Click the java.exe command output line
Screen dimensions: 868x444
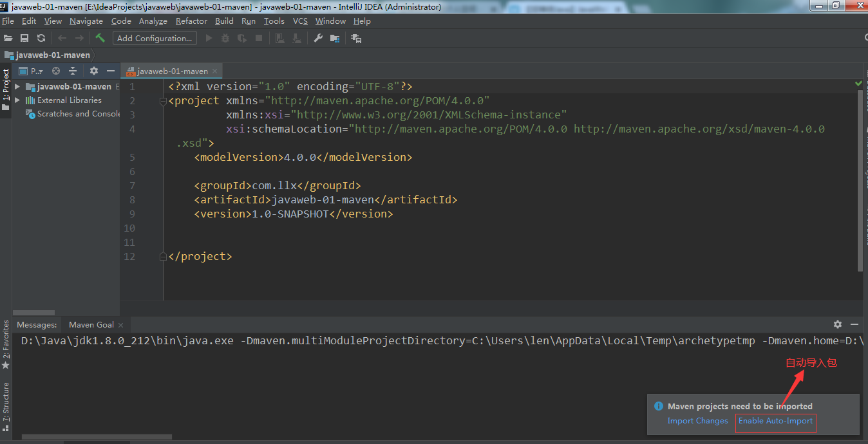pyautogui.click(x=443, y=341)
